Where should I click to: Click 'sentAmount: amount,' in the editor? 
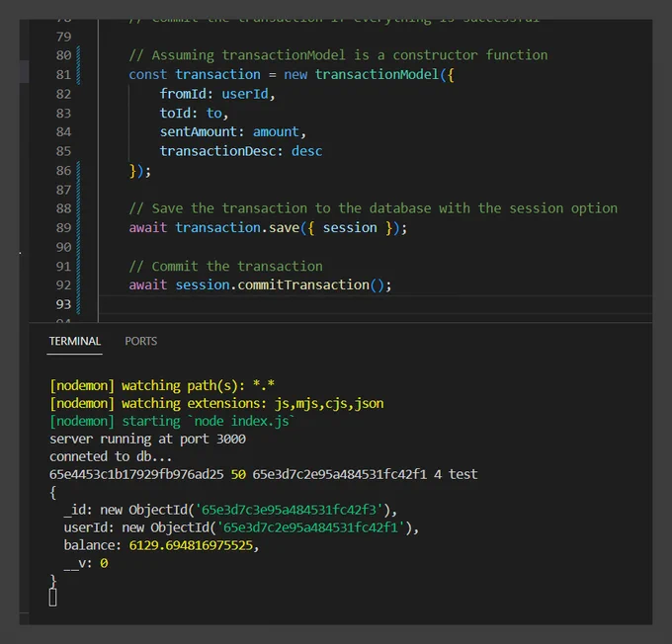[233, 132]
